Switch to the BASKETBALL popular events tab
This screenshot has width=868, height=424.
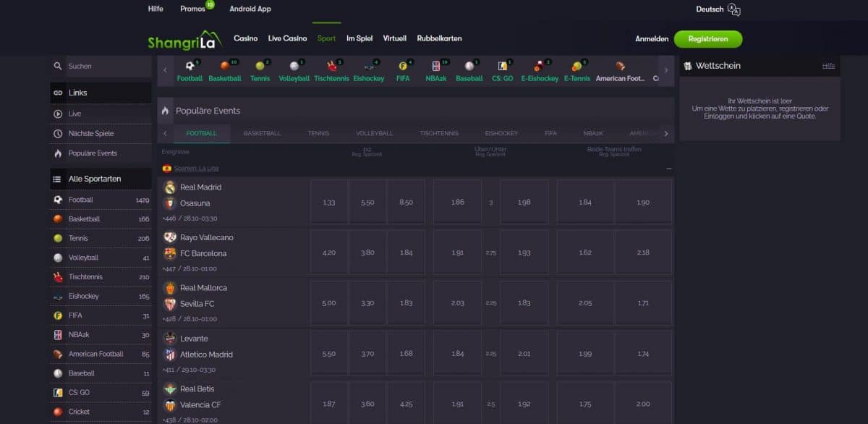tap(262, 134)
